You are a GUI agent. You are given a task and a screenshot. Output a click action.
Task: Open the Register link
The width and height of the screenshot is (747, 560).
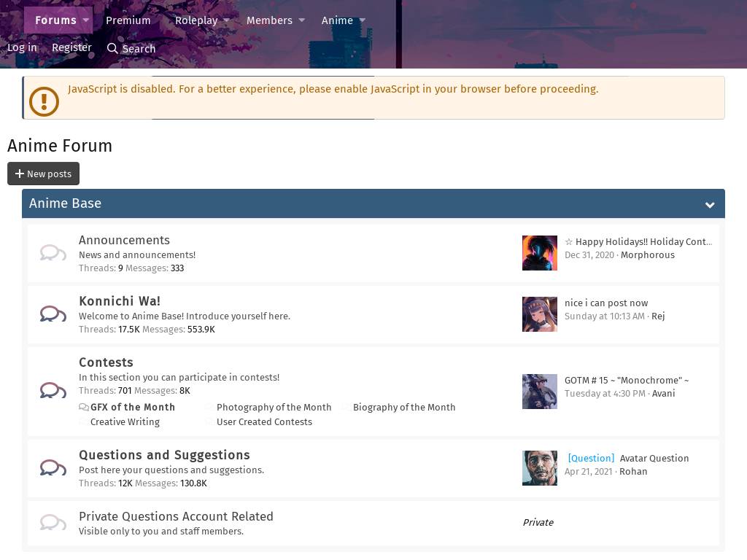[71, 47]
